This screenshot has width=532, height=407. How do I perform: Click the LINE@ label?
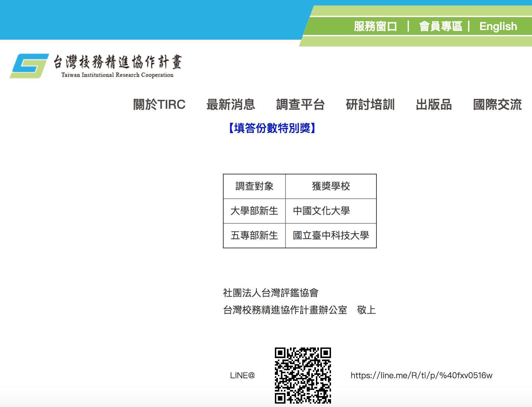(242, 376)
